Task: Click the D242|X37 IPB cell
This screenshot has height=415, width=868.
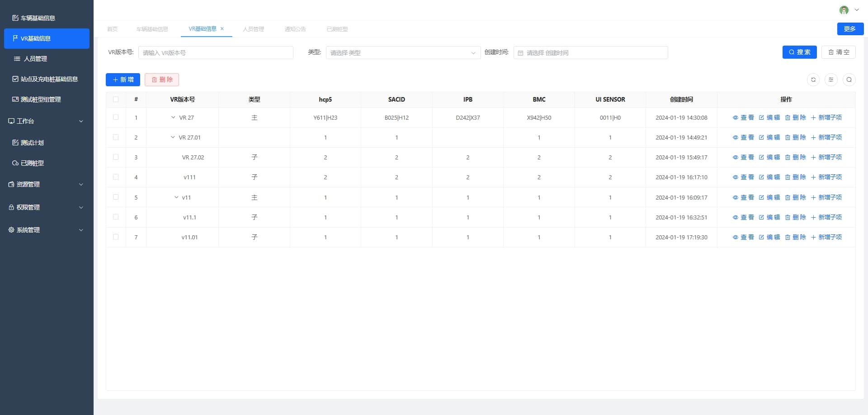Action: [468, 117]
